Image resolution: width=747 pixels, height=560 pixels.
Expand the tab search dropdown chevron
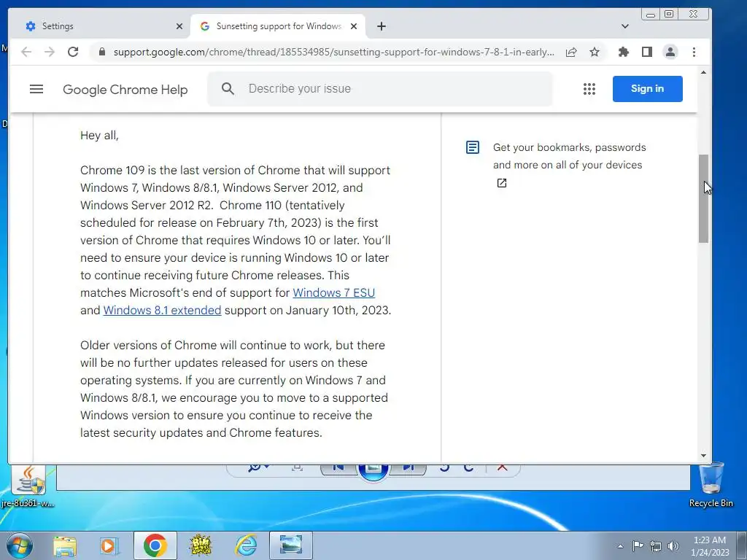pos(625,26)
